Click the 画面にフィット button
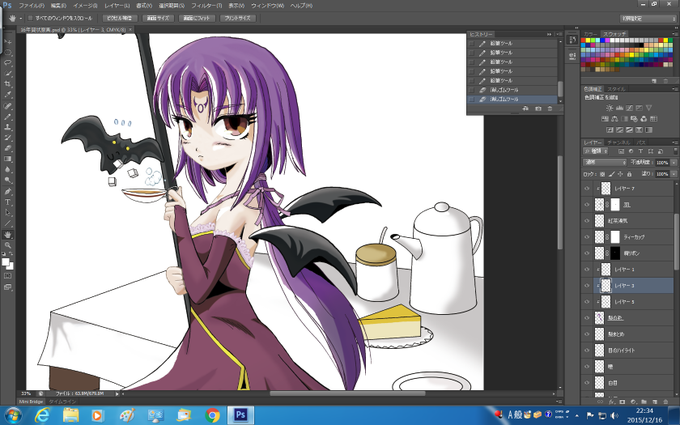 tap(197, 18)
